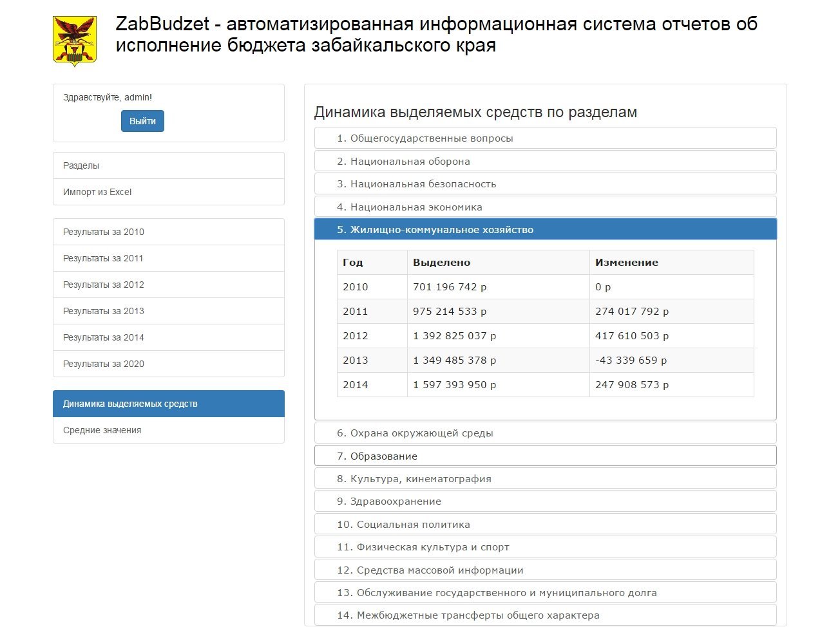
Task: Expand section 13. Обслуживание государственного долга
Action: point(545,593)
